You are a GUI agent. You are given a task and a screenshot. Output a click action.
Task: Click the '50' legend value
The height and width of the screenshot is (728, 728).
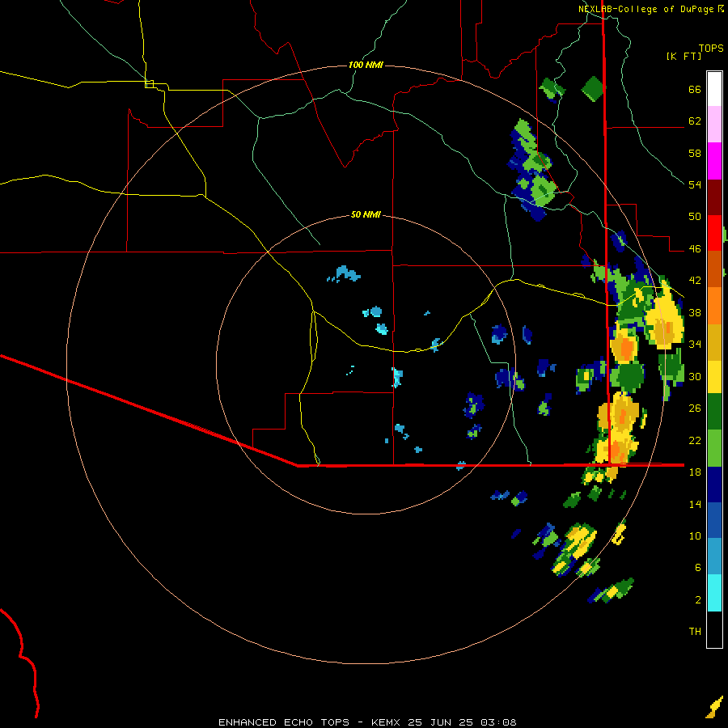(695, 217)
